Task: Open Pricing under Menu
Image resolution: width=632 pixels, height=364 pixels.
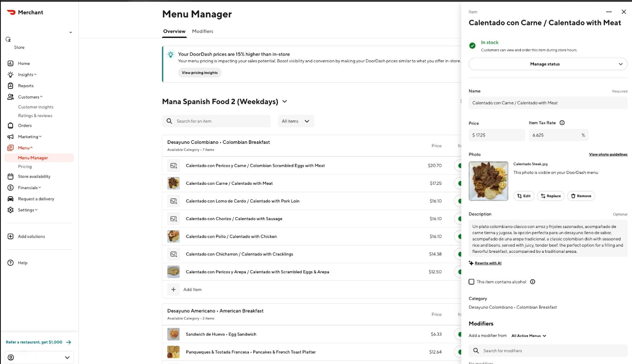Action: click(x=25, y=167)
